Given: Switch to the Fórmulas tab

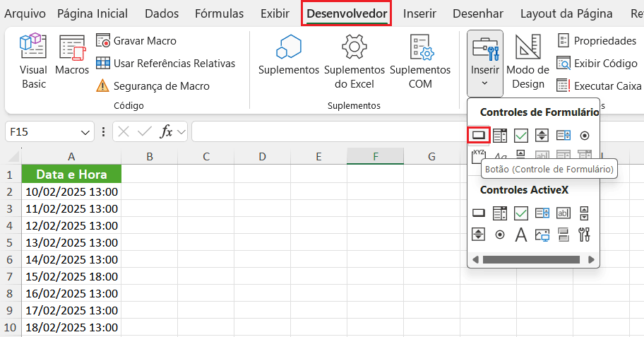Looking at the screenshot, I should tap(219, 14).
